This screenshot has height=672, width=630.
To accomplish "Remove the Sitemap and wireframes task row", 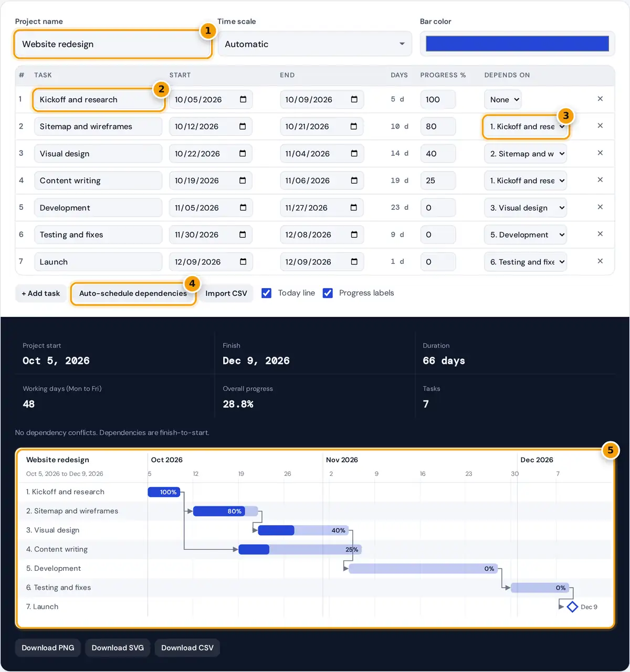I will click(x=600, y=126).
